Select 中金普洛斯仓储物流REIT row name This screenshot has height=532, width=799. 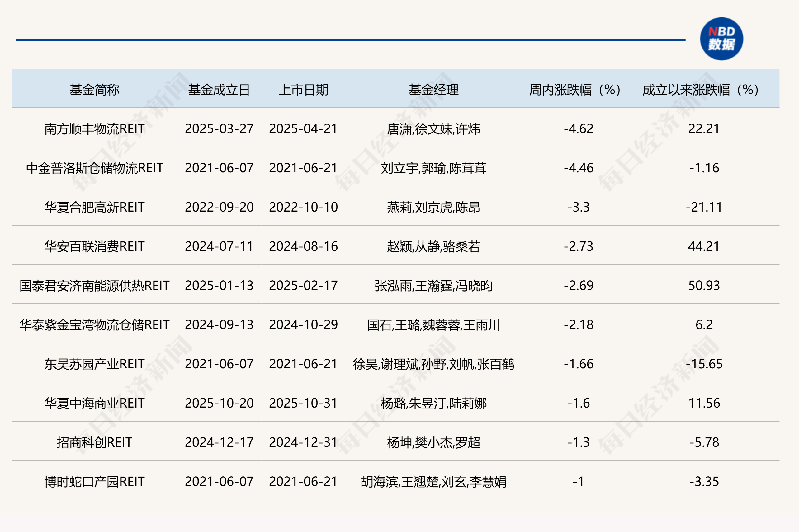(x=94, y=168)
